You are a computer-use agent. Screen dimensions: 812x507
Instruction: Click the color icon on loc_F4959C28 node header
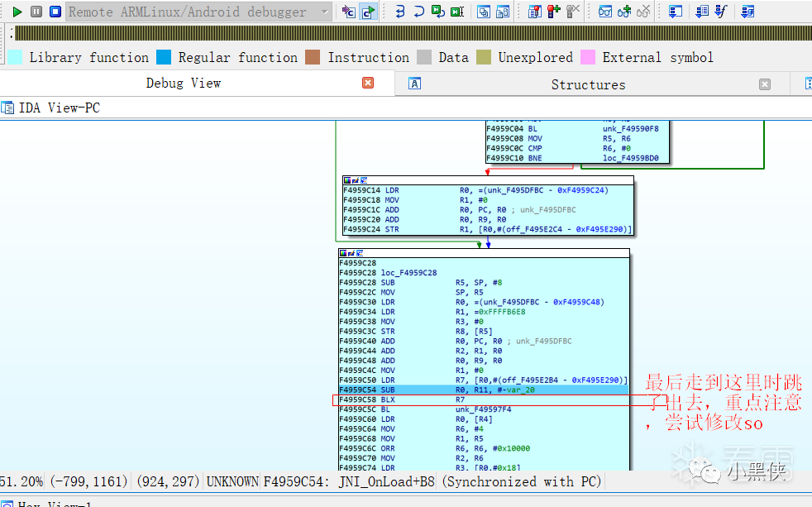(x=343, y=253)
